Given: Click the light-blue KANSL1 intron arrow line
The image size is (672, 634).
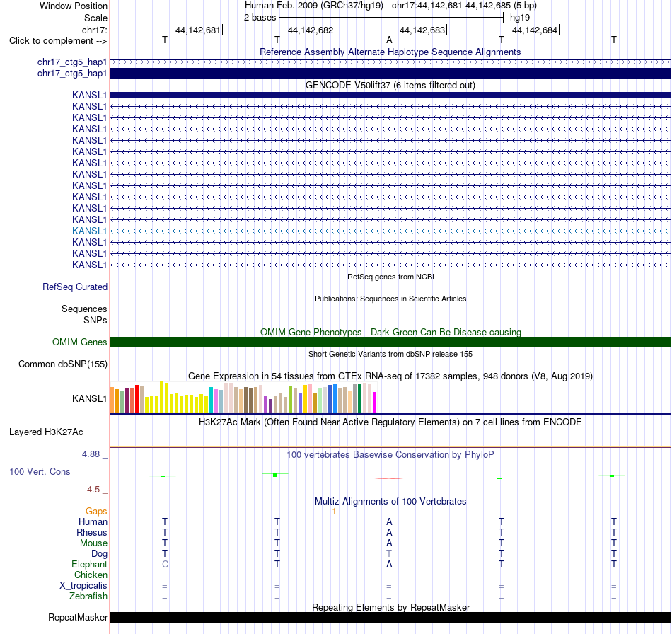Looking at the screenshot, I should pos(390,231).
